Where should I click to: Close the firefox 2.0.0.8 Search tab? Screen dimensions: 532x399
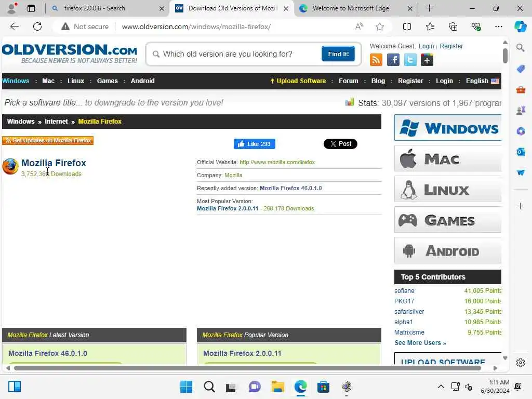(x=162, y=8)
